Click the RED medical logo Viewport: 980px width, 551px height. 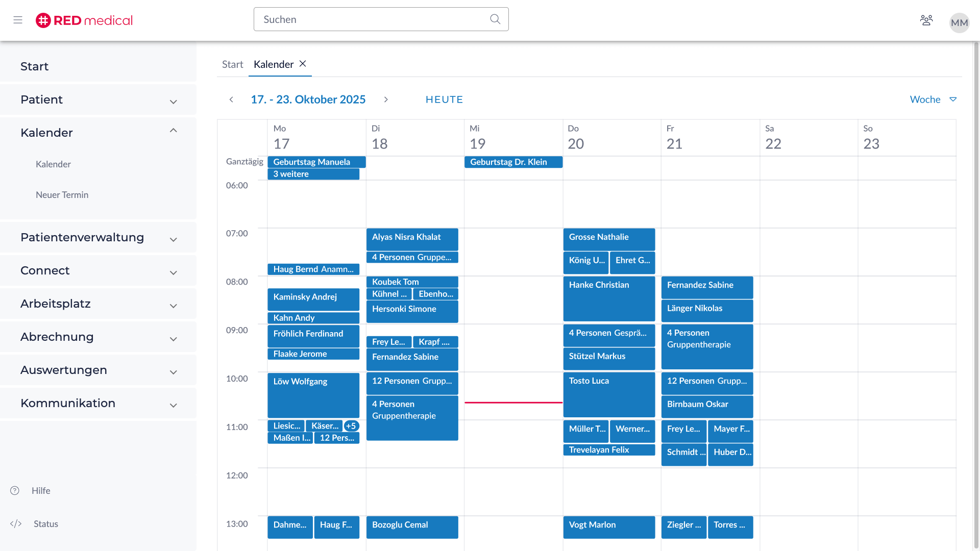click(84, 20)
